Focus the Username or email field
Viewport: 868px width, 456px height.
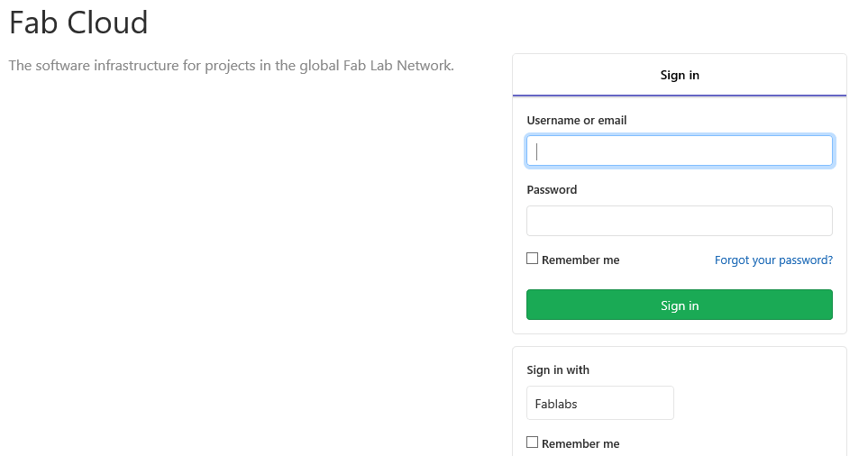click(x=679, y=150)
